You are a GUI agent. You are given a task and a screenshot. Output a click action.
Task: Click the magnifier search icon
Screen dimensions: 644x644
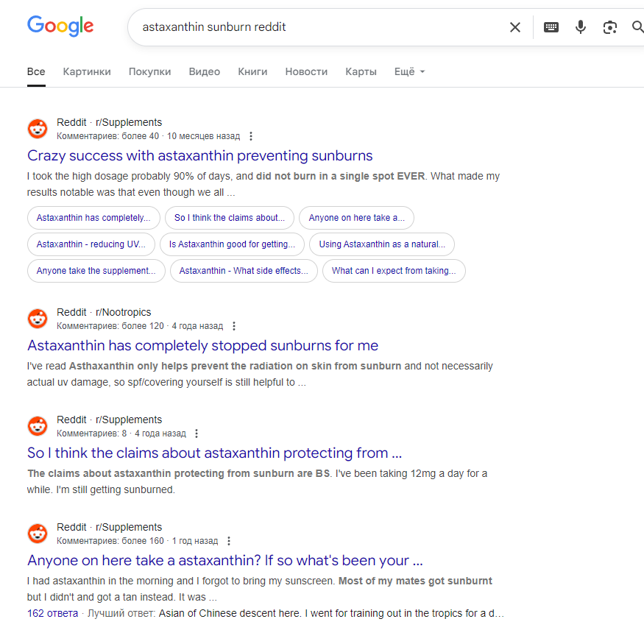pyautogui.click(x=638, y=27)
